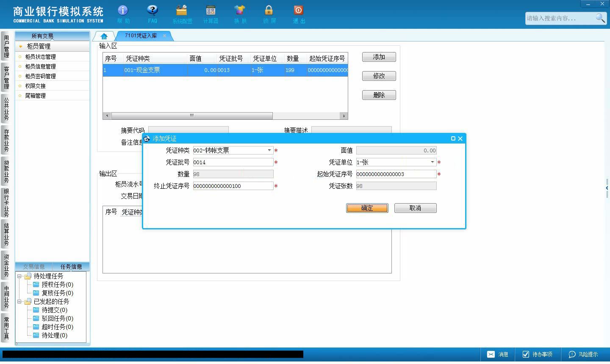Viewport: 610px width, 364px height.
Task: Open 柜员状态管理 menu item
Action: tap(53, 57)
